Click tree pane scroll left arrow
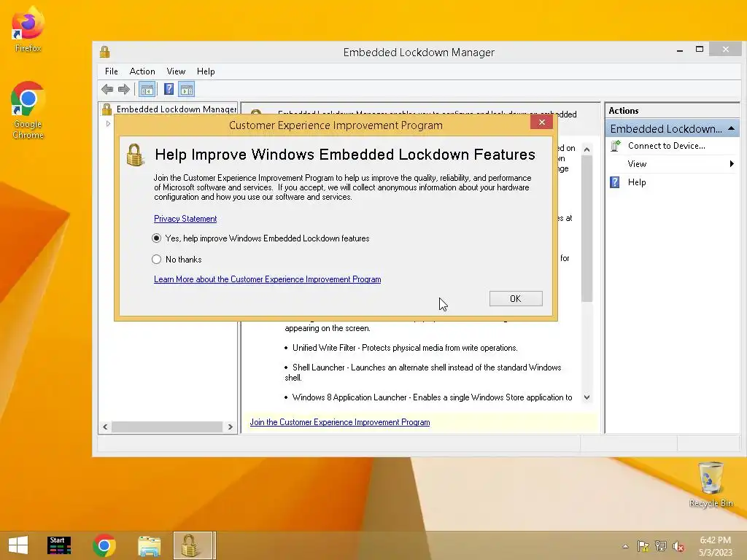 [x=105, y=427]
